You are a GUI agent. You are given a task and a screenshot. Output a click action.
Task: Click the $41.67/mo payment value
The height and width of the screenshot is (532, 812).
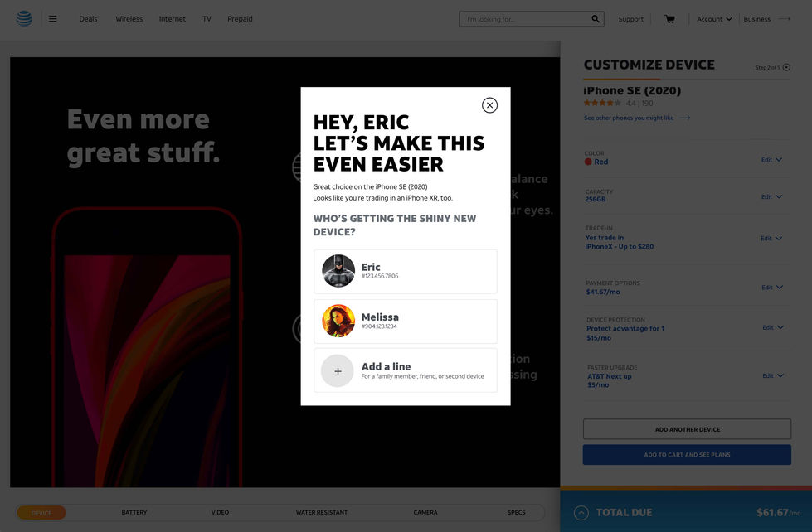pos(603,292)
